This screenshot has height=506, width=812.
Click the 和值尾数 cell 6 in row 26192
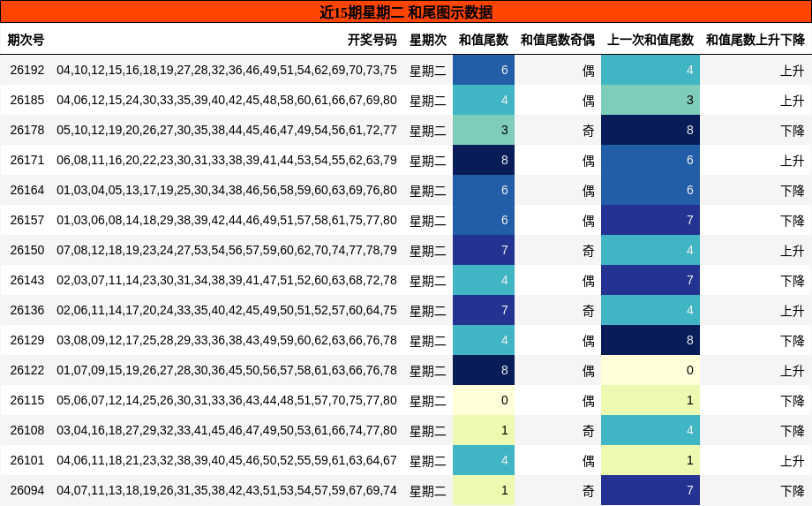(484, 70)
